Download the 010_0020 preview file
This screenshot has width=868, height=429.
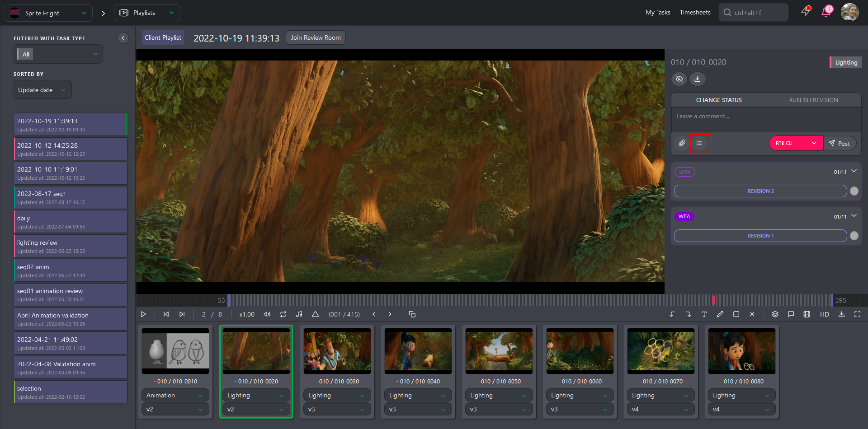click(x=698, y=79)
